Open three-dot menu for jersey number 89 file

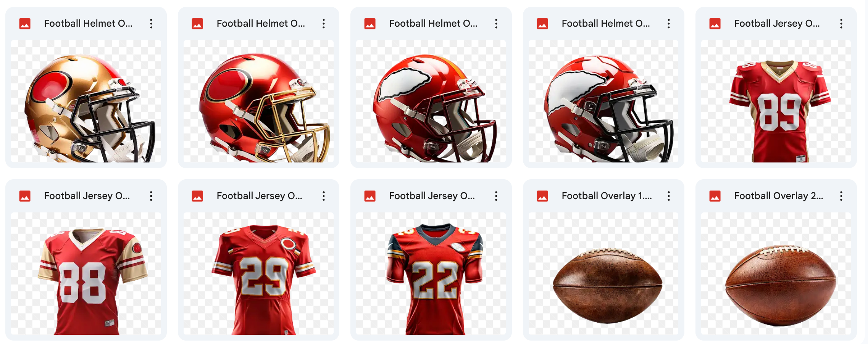coord(841,24)
